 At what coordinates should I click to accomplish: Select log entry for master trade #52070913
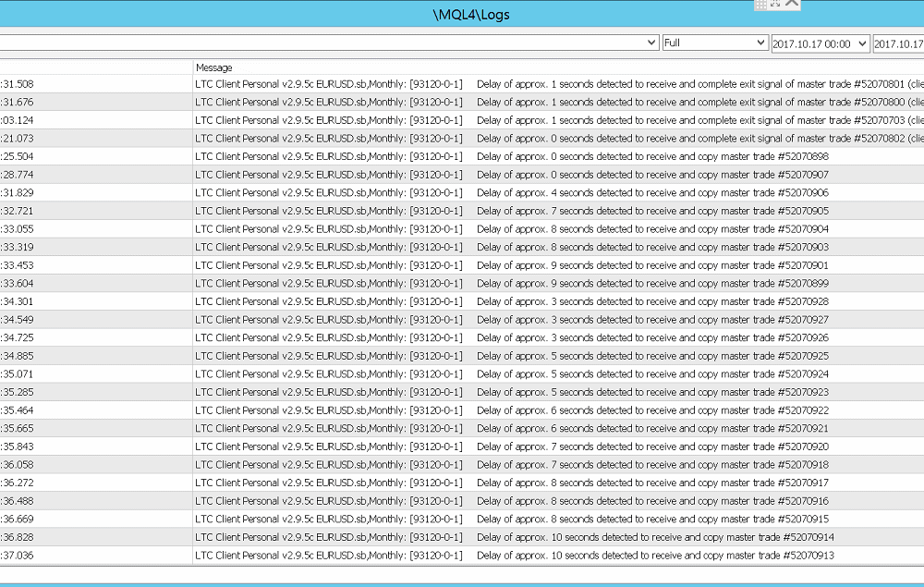pyautogui.click(x=462, y=556)
